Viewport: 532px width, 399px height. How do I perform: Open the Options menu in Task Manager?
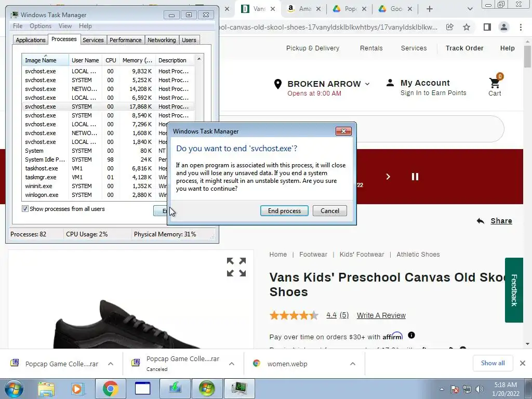pyautogui.click(x=41, y=26)
